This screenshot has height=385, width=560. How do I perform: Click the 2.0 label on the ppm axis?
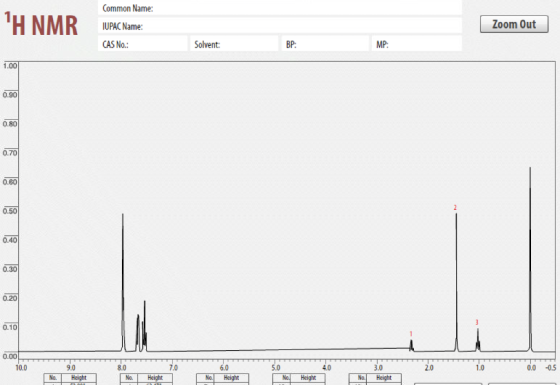click(429, 368)
